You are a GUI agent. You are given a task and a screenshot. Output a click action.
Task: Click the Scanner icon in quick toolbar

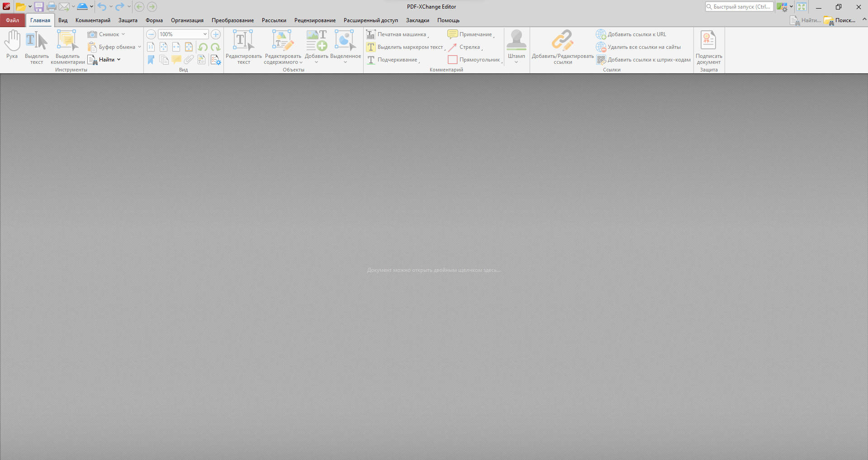coord(82,7)
